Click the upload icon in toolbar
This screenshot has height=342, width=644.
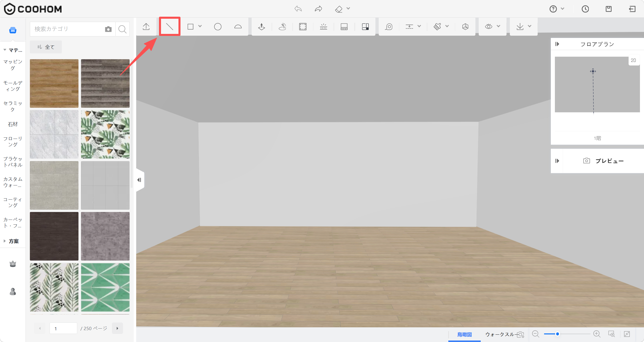pyautogui.click(x=146, y=27)
